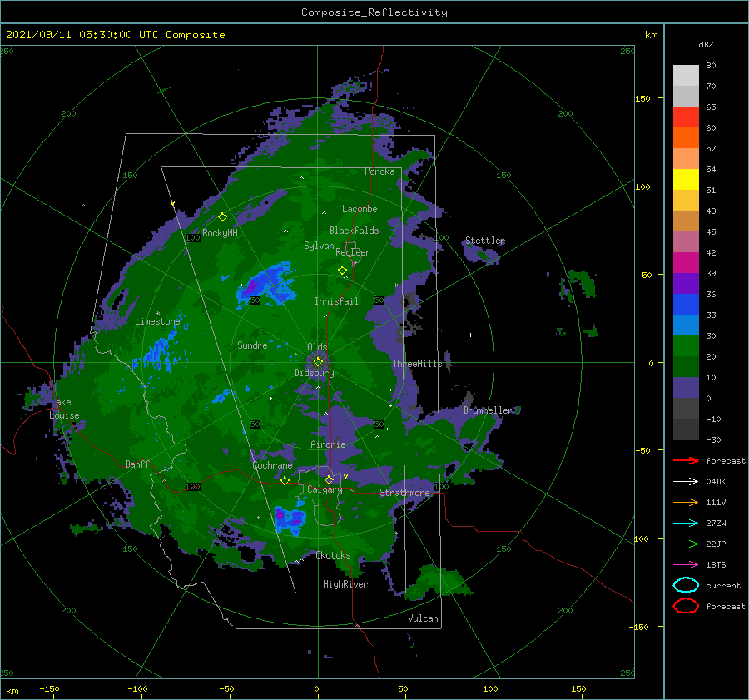Screen dimensions: 749x700
Task: Click the RockyMH label
Action: click(220, 233)
